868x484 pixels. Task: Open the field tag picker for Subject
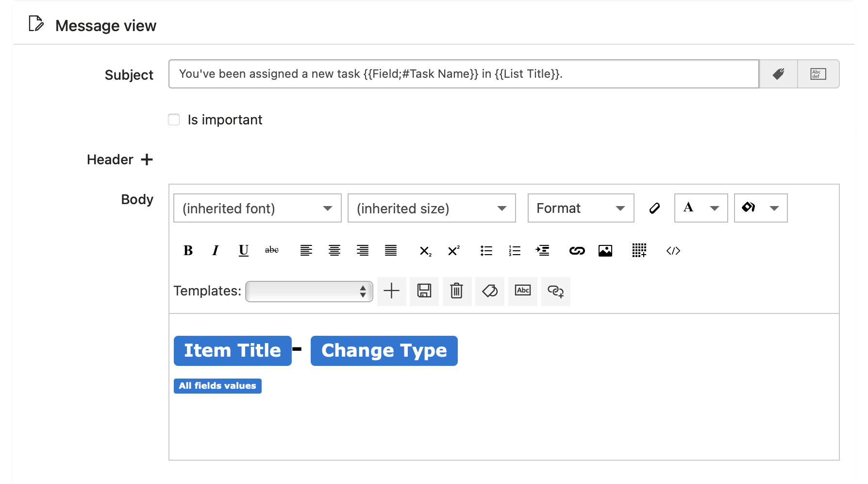pyautogui.click(x=778, y=74)
